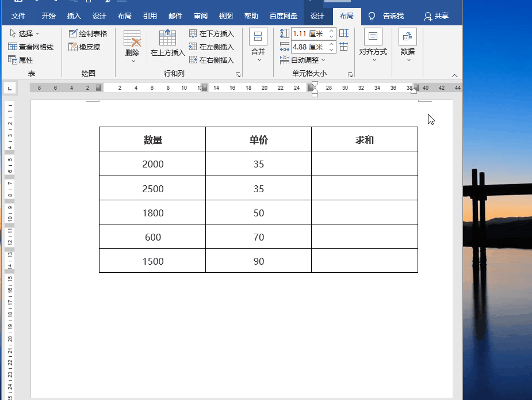Click the row height icon beside 1.11
This screenshot has height=400, width=532.
pyautogui.click(x=285, y=33)
